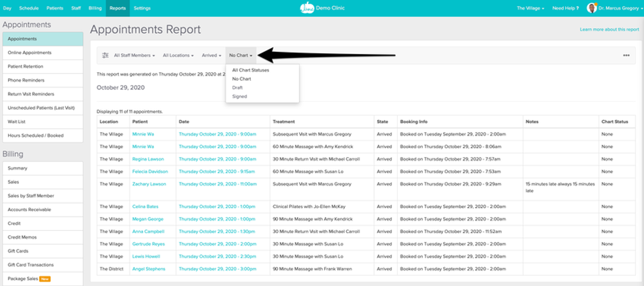The height and width of the screenshot is (286, 644).
Task: Open Gift Card Transactions report
Action: pyautogui.click(x=43, y=265)
